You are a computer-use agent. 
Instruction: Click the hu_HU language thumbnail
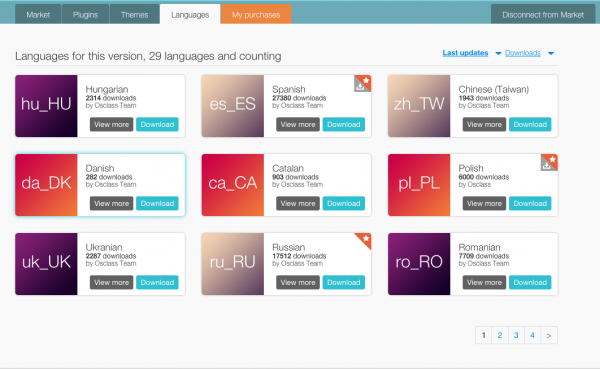(x=46, y=106)
